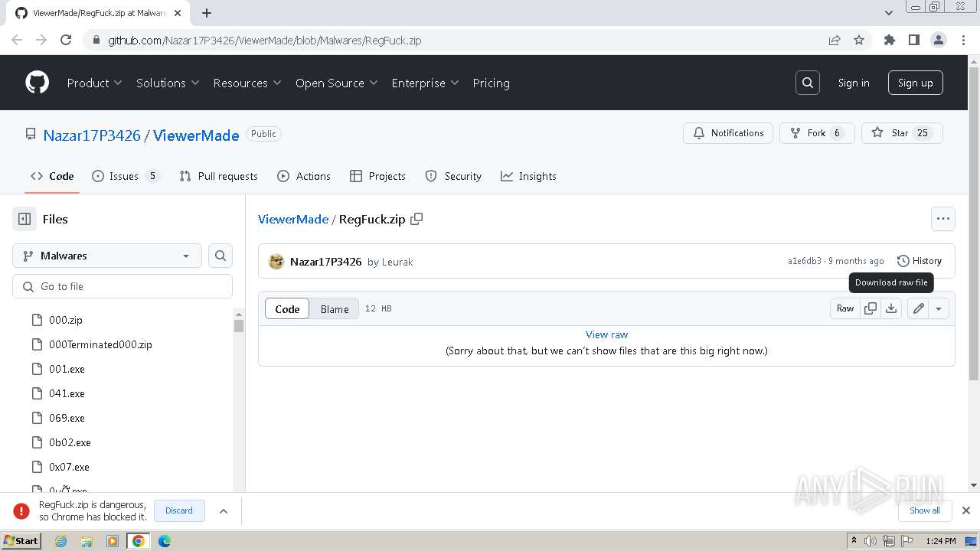The width and height of the screenshot is (980, 551).
Task: Focus the Go to file field
Action: 122,286
